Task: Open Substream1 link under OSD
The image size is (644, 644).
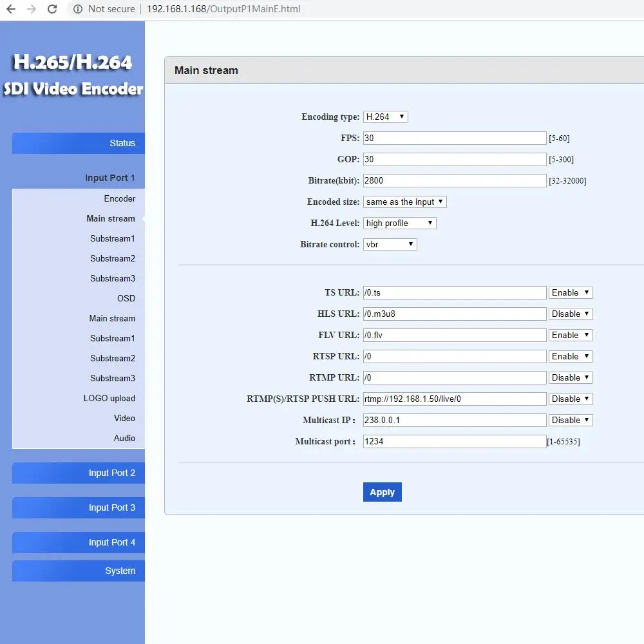Action: [x=113, y=339]
